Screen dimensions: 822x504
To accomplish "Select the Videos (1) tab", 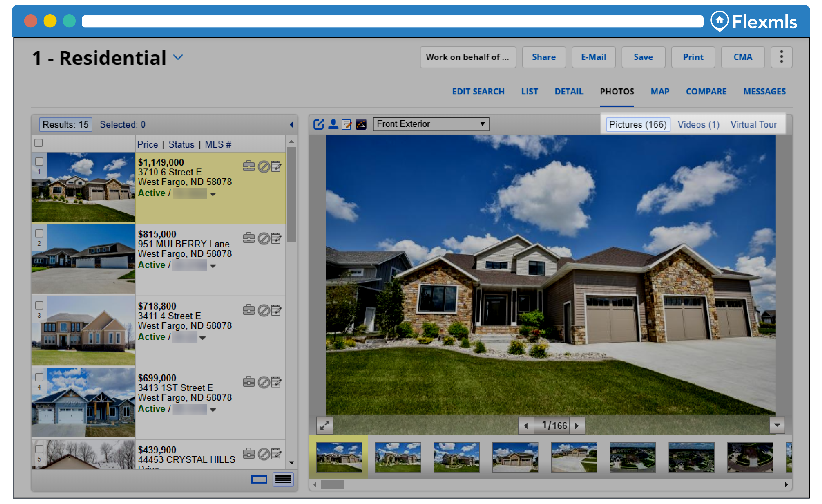I will pos(698,124).
